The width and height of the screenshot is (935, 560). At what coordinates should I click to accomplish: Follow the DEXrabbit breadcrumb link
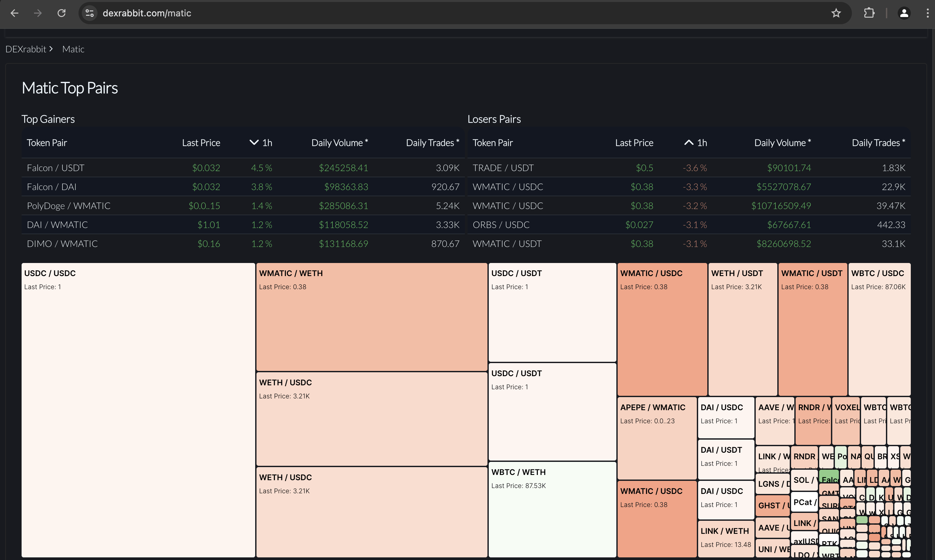click(26, 49)
